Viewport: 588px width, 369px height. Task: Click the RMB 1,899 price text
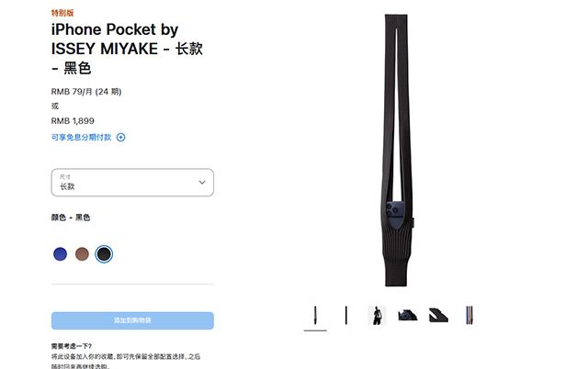[73, 121]
